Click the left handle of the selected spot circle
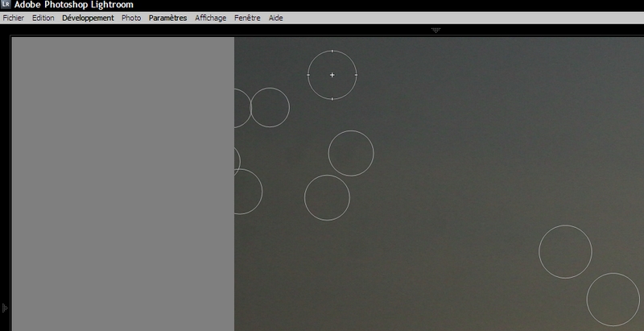The height and width of the screenshot is (331, 644). point(308,75)
